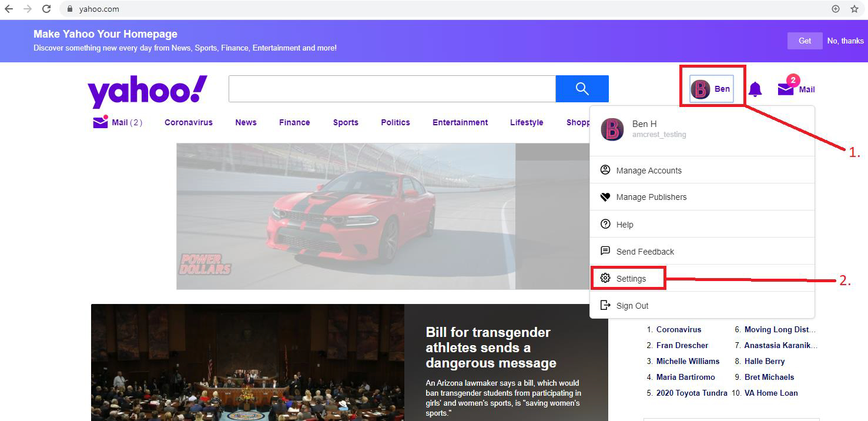Open the Ben profile dropdown
The image size is (868, 421).
pos(711,89)
